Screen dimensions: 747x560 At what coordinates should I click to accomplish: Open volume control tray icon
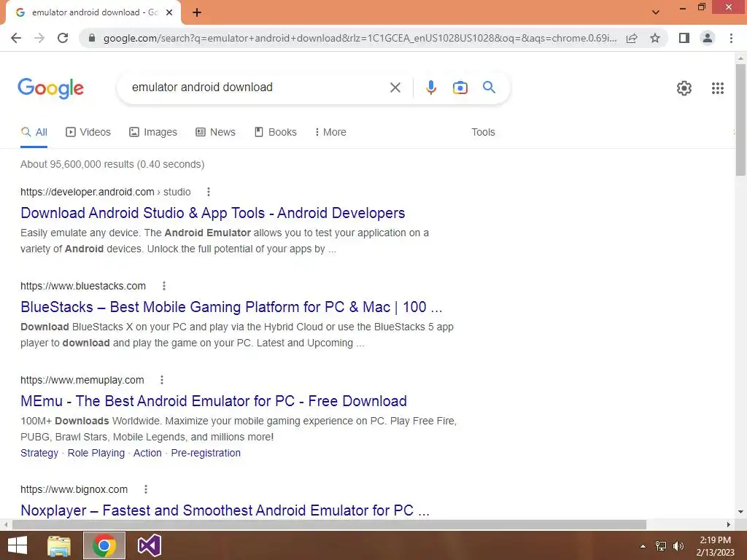[678, 546]
